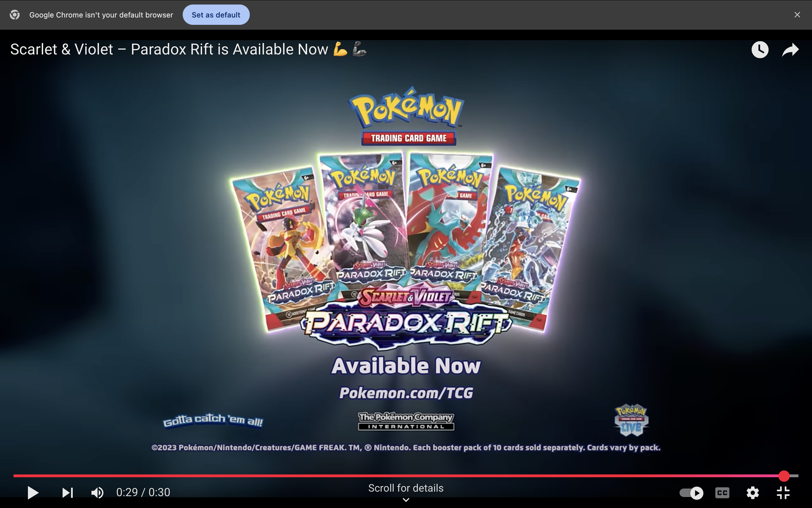
Task: Click the Scroll for details label
Action: tap(406, 488)
